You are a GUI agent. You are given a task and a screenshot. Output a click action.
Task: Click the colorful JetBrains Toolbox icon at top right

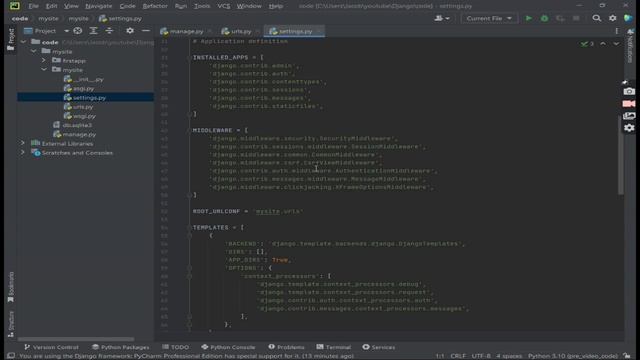pyautogui.click(x=628, y=18)
